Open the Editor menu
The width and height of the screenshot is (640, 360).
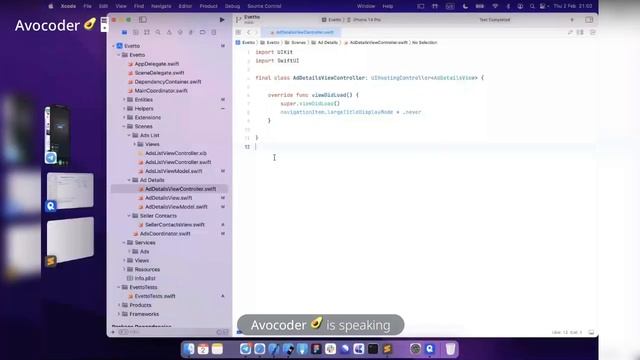click(185, 6)
